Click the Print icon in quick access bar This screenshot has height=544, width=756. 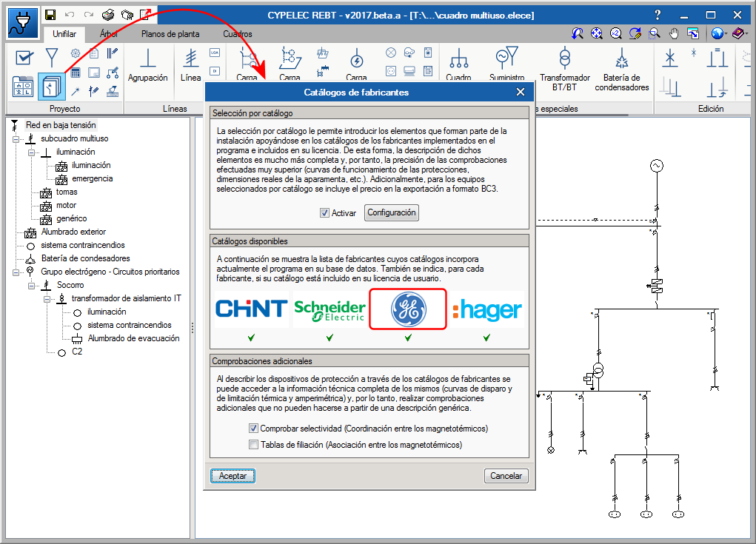click(x=108, y=15)
